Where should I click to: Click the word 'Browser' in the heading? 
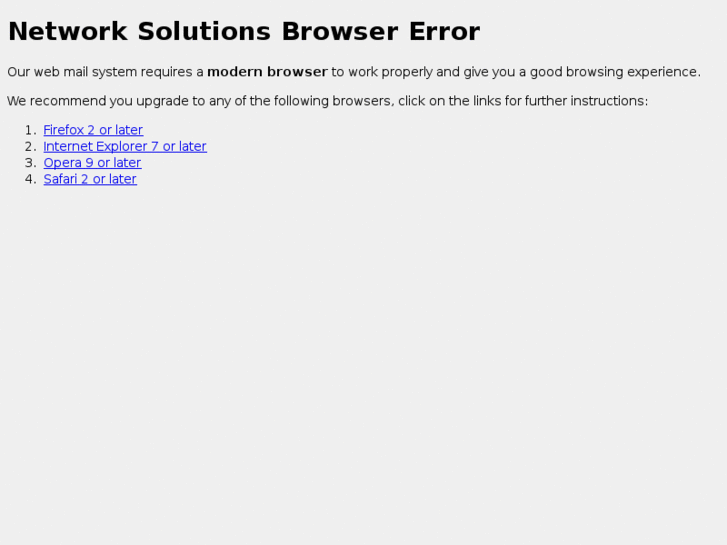tap(339, 32)
